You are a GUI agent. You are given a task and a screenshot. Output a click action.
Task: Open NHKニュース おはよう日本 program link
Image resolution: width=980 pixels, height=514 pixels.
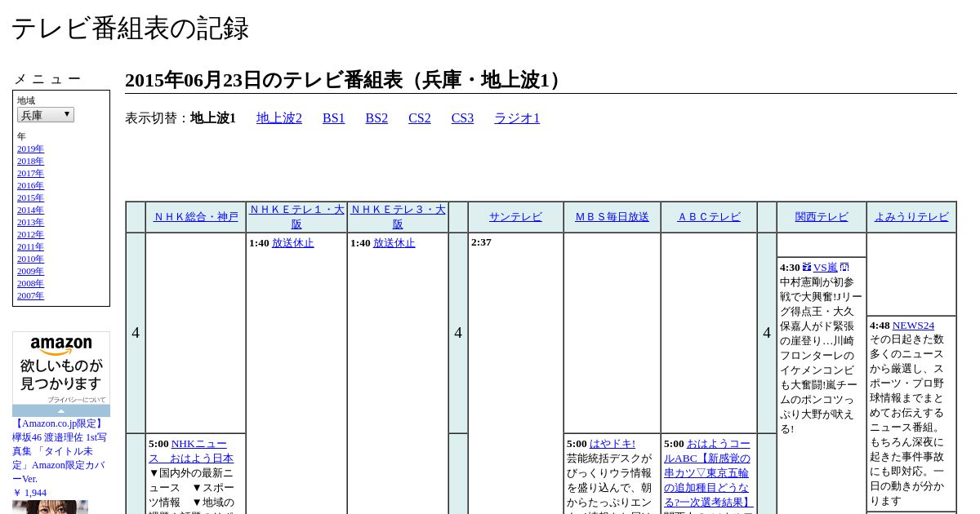pos(191,451)
